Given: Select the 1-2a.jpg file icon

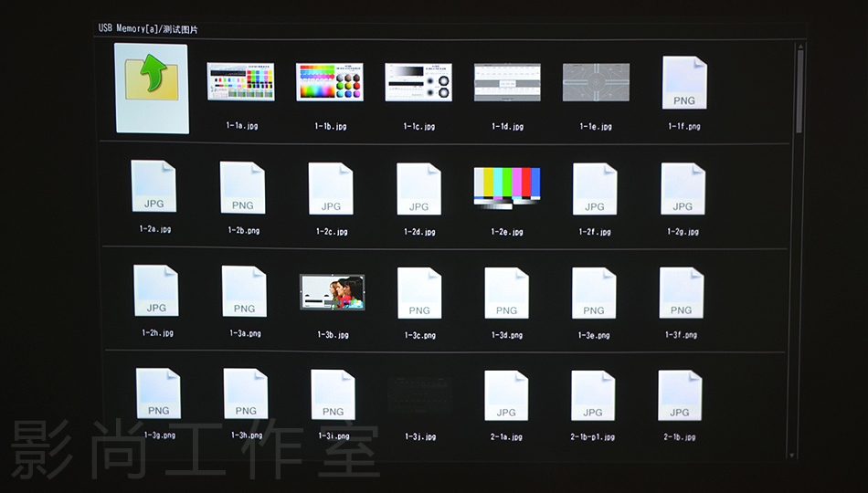Looking at the screenshot, I should [x=153, y=187].
